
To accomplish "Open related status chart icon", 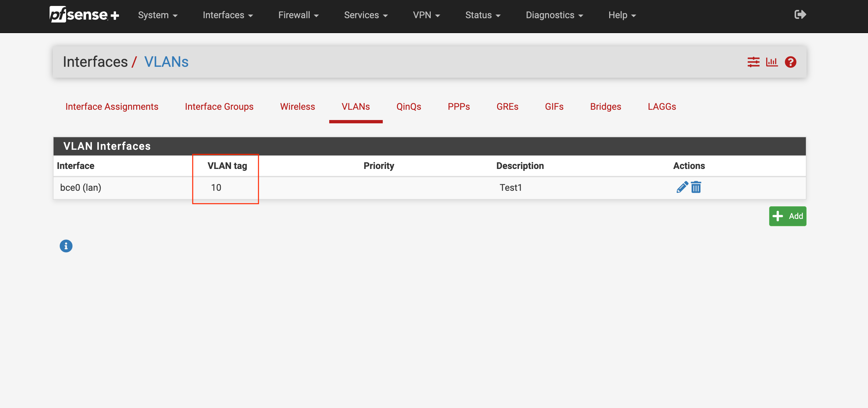I will coord(771,62).
